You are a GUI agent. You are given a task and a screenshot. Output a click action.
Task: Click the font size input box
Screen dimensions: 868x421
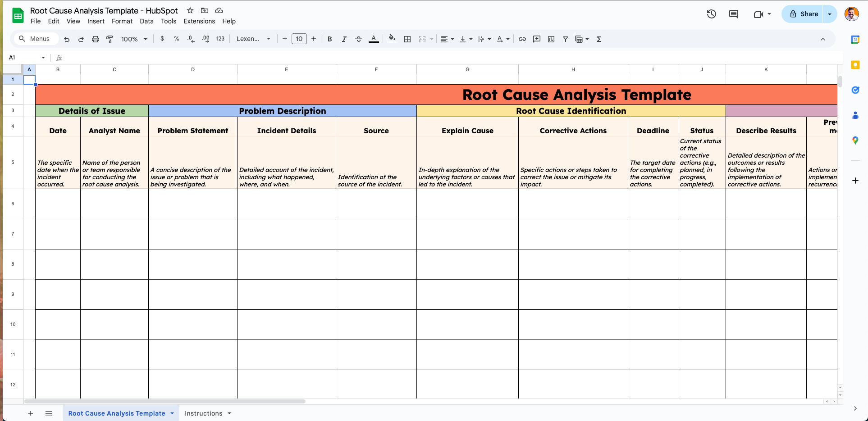point(299,39)
